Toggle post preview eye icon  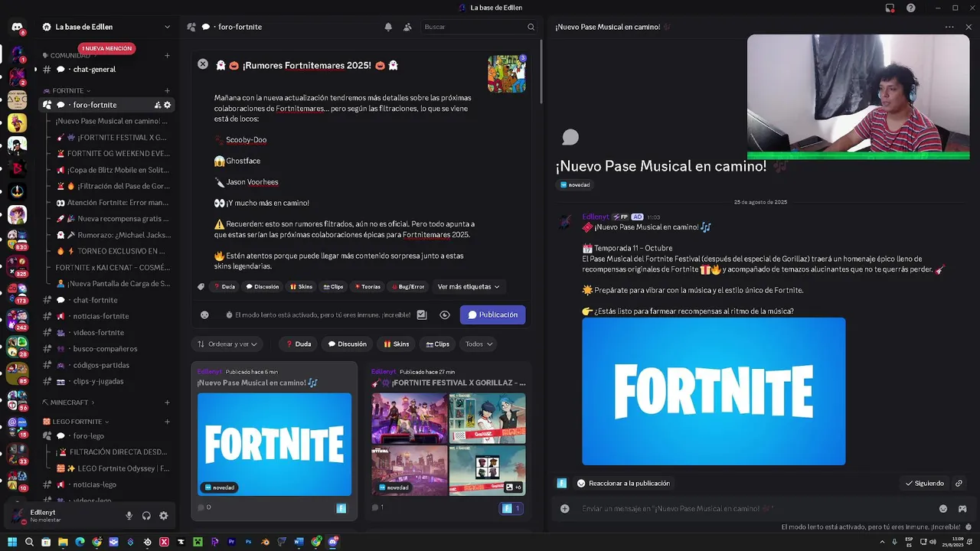pyautogui.click(x=445, y=315)
